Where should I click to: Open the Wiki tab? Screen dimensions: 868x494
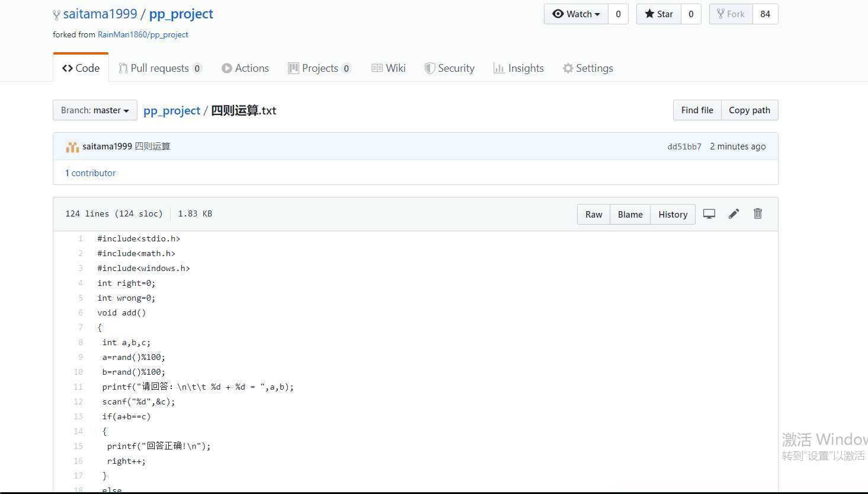pos(388,68)
